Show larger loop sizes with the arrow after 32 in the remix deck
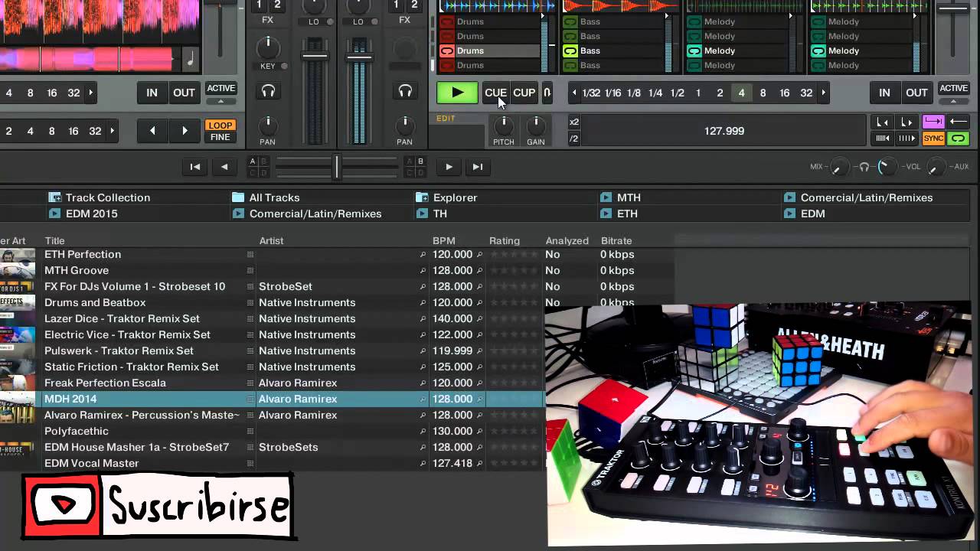The height and width of the screenshot is (551, 980). pos(824,93)
